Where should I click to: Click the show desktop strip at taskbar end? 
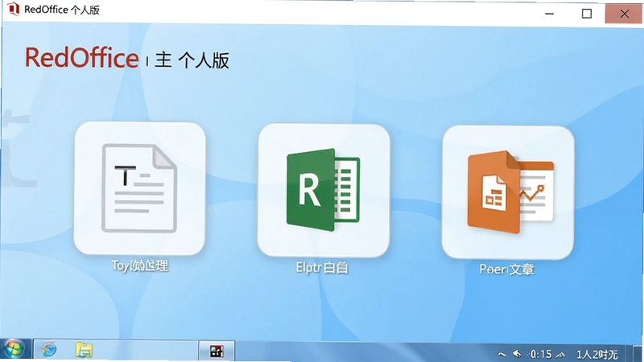[x=638, y=353]
